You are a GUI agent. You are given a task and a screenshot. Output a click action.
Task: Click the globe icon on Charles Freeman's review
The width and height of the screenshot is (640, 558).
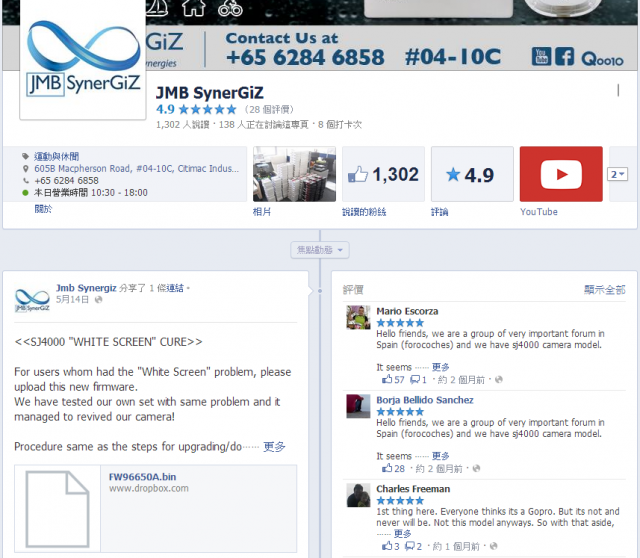[493, 546]
